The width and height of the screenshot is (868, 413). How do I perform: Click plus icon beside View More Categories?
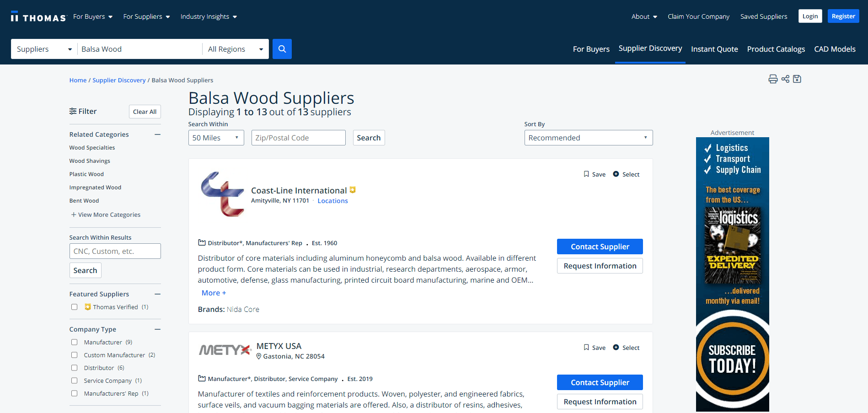coord(74,215)
